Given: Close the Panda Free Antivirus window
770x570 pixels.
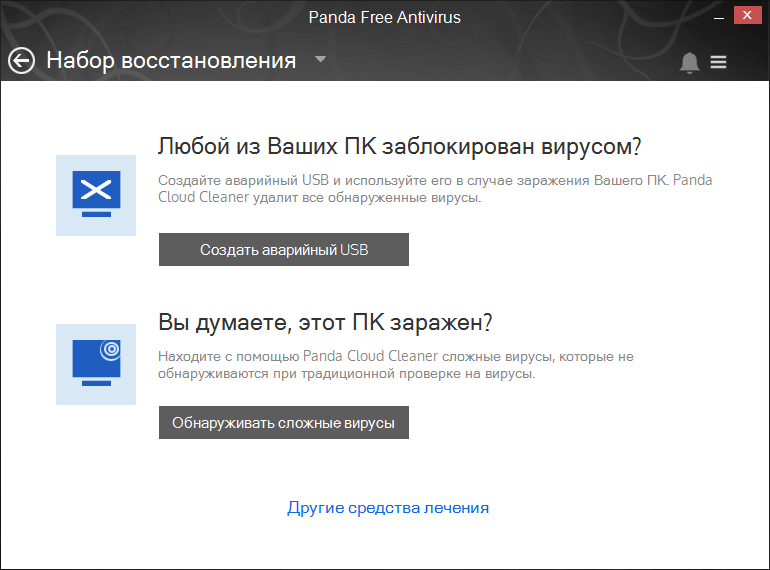Looking at the screenshot, I should point(747,15).
